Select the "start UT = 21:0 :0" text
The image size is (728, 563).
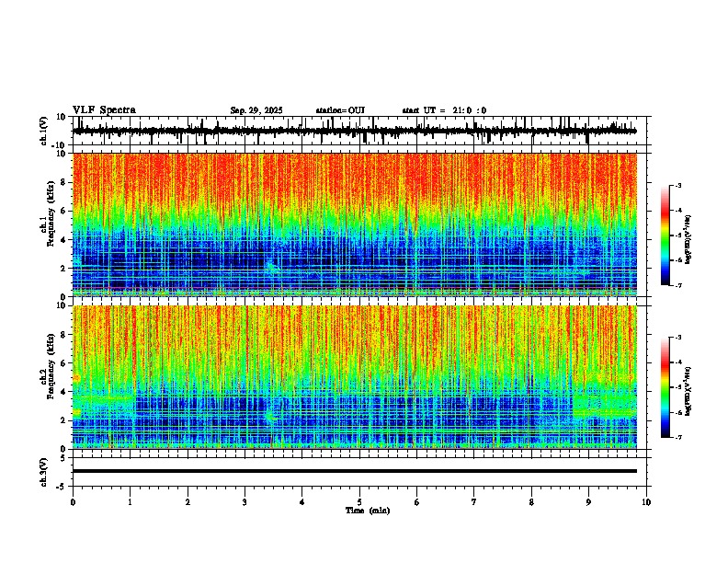pyautogui.click(x=444, y=110)
